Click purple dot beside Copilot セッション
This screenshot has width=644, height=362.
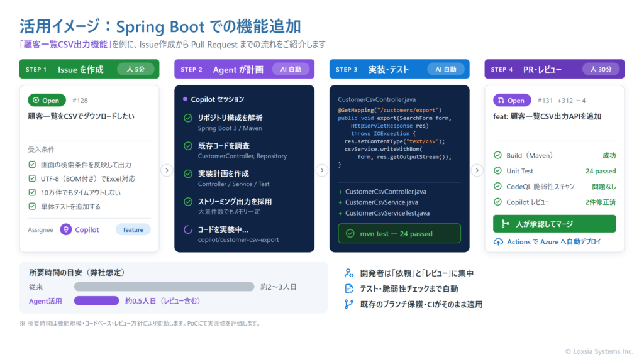186,99
